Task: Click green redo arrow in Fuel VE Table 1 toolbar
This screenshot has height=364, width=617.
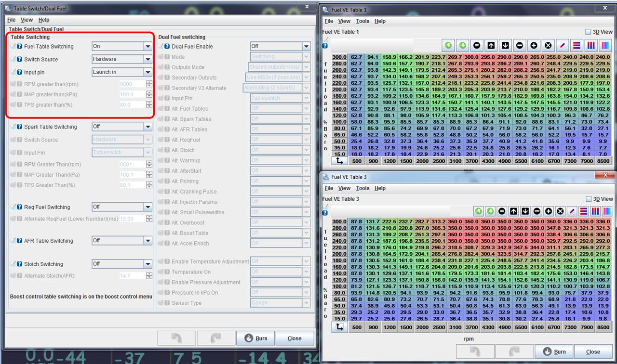Action: pyautogui.click(x=463, y=45)
